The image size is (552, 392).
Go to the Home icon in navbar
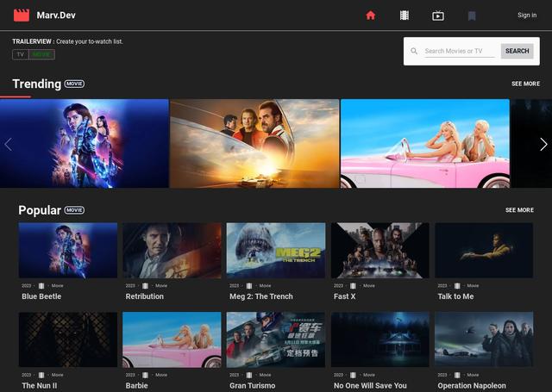click(371, 16)
